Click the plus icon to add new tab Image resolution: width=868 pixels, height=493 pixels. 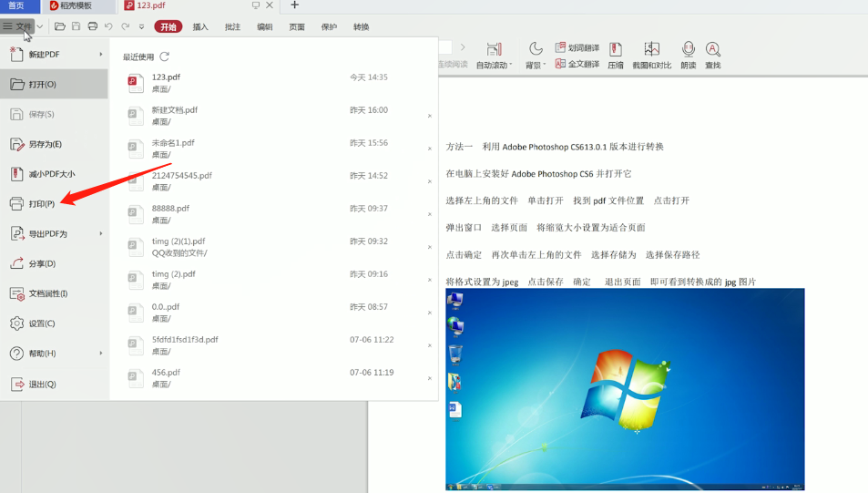pyautogui.click(x=294, y=5)
